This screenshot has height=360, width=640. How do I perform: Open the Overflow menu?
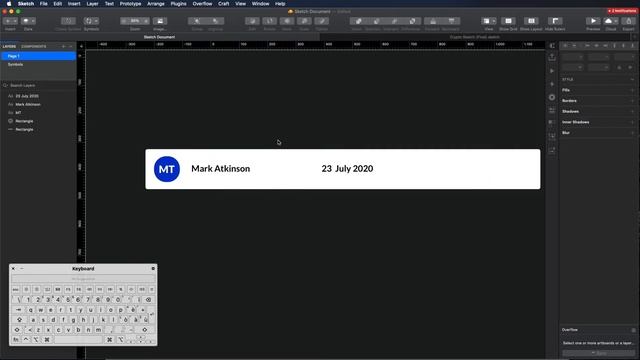(x=202, y=4)
